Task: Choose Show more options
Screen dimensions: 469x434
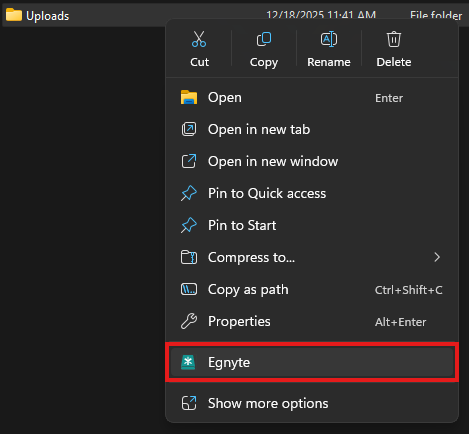Action: coord(312,403)
